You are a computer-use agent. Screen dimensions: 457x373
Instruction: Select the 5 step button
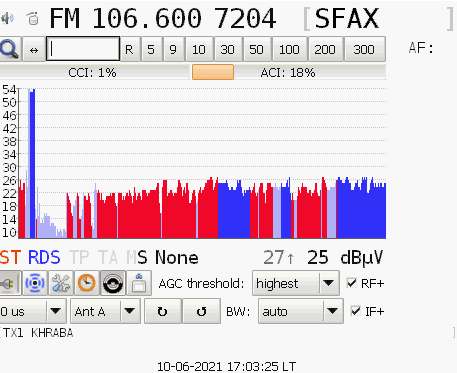tap(151, 49)
